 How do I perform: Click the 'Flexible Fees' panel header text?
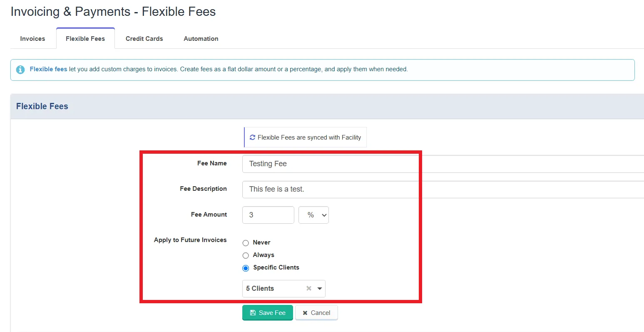42,106
